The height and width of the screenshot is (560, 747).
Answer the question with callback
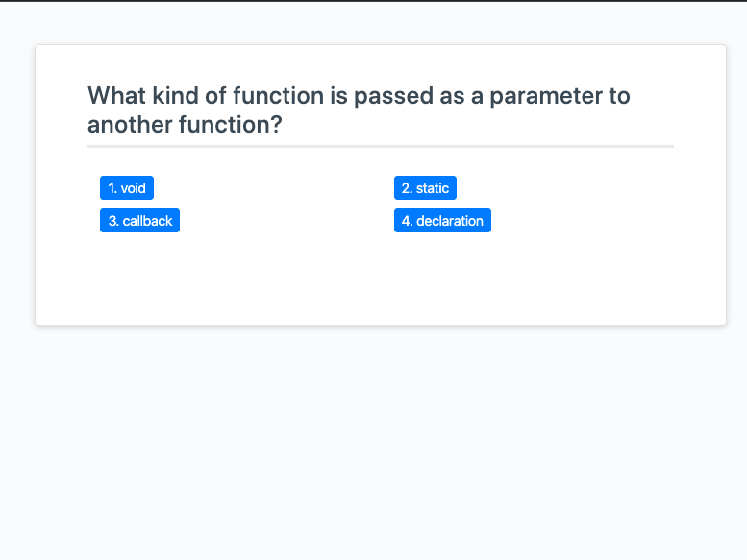pos(139,221)
